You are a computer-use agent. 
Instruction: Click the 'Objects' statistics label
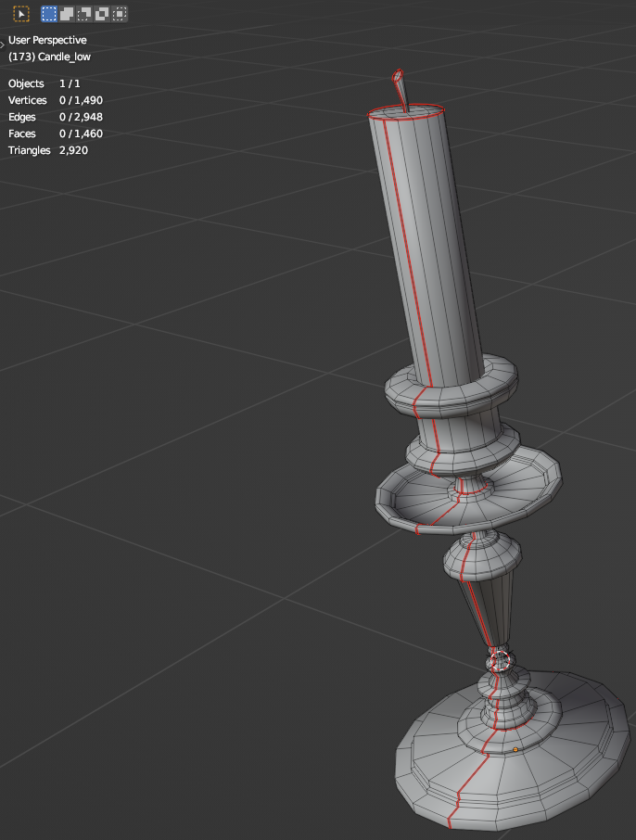(x=26, y=83)
